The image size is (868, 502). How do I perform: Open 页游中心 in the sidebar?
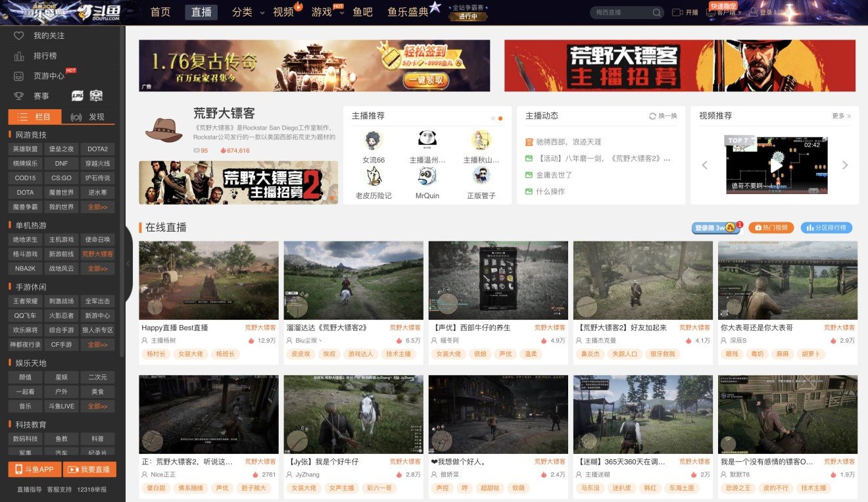[49, 76]
